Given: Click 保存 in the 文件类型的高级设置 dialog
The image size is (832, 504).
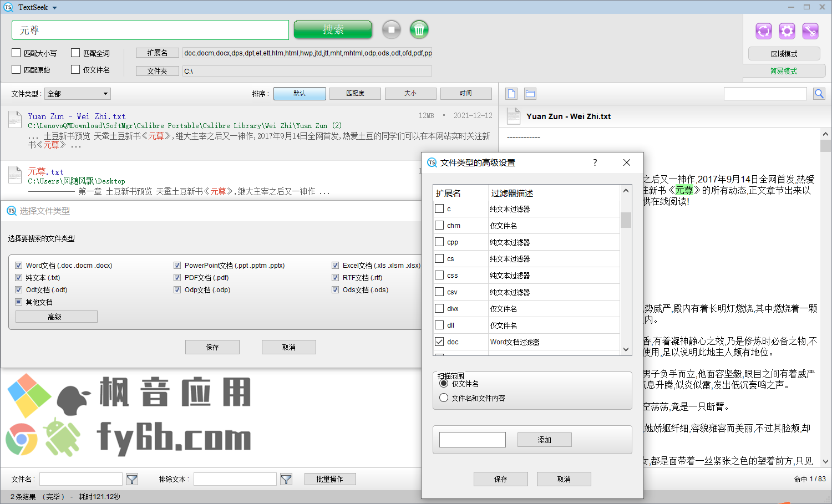Looking at the screenshot, I should [501, 479].
